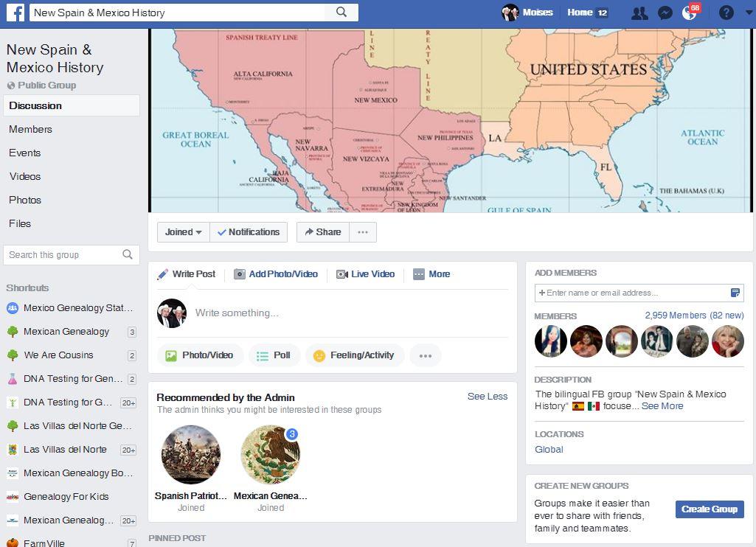Click the search magnifier in top bar
This screenshot has height=547, width=756.
341,12
